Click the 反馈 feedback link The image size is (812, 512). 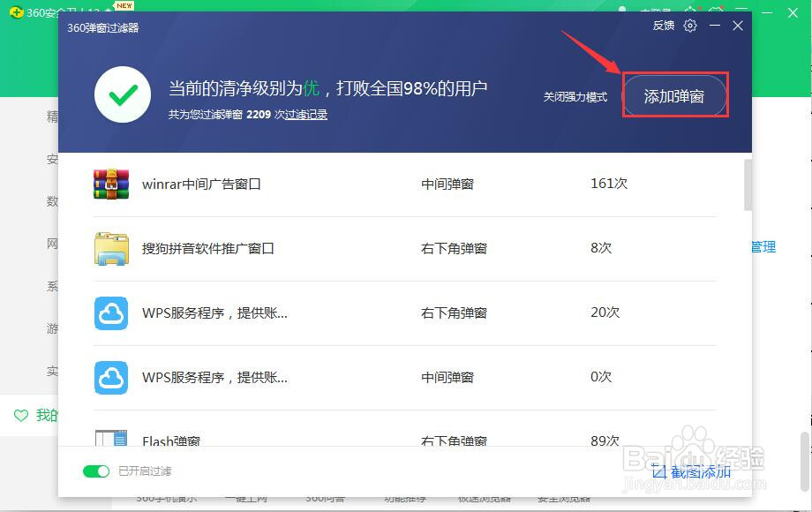pos(664,26)
